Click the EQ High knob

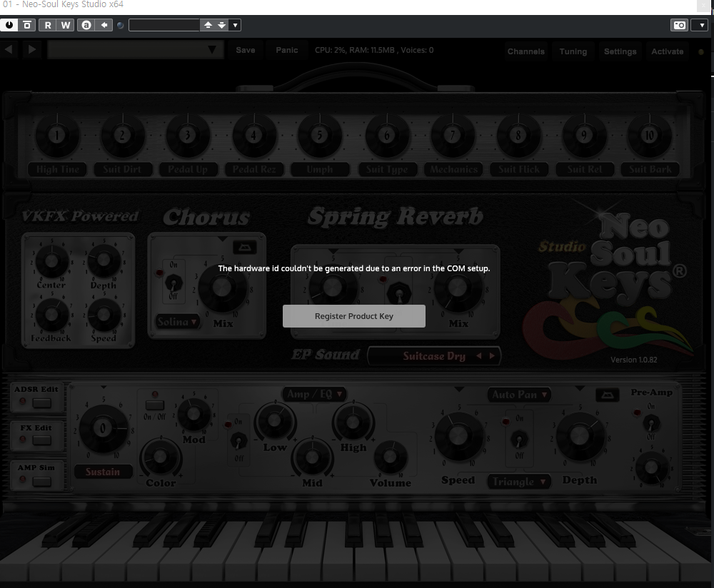coord(353,422)
